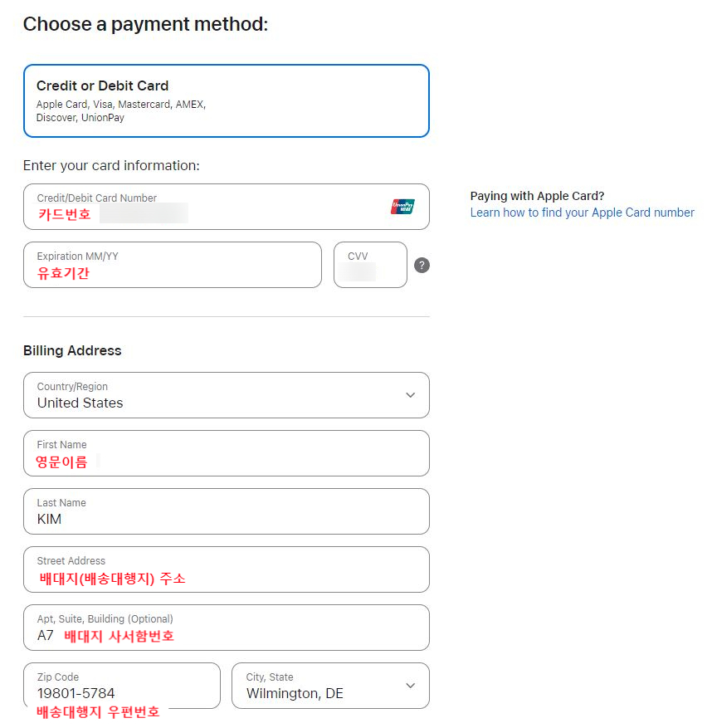This screenshot has width=707, height=728.
Task: Click the Paying with Apple Card heading
Action: 537,196
